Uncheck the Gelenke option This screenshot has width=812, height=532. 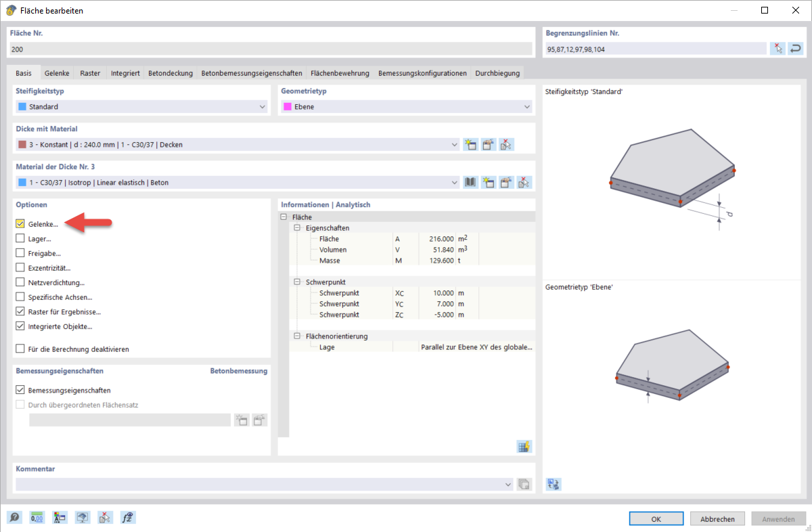tap(20, 223)
